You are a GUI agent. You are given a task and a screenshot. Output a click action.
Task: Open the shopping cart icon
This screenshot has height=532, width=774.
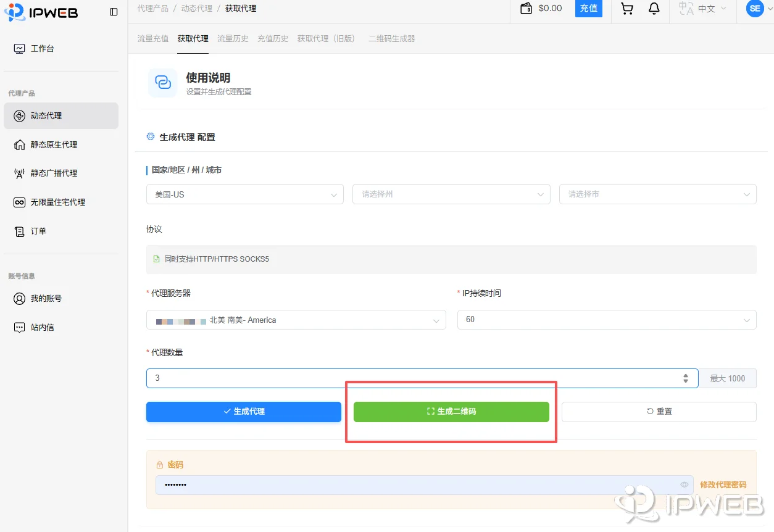[x=627, y=9]
